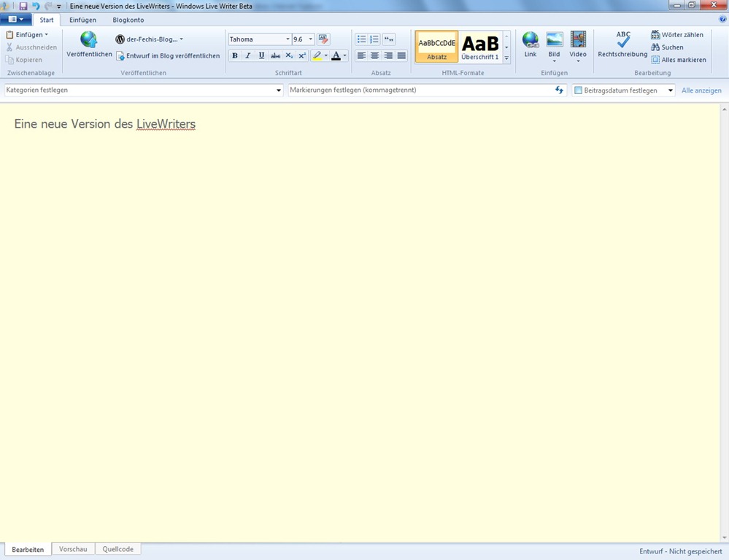Toggle italic formatting
The image size is (729, 560).
coord(248,55)
